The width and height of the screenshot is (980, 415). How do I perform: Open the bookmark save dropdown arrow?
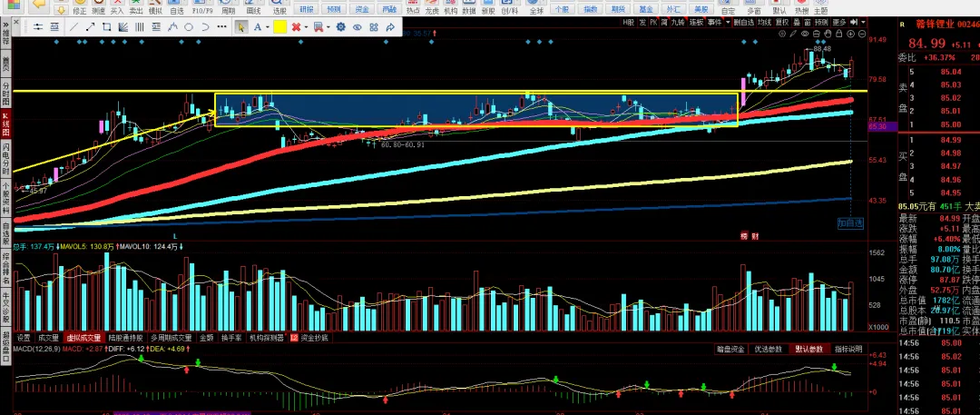328,27
